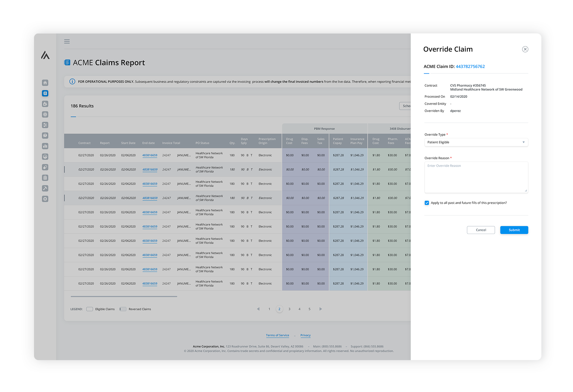Image resolution: width=573 pixels, height=392 pixels.
Task: Open the Override Type dropdown
Action: click(476, 142)
